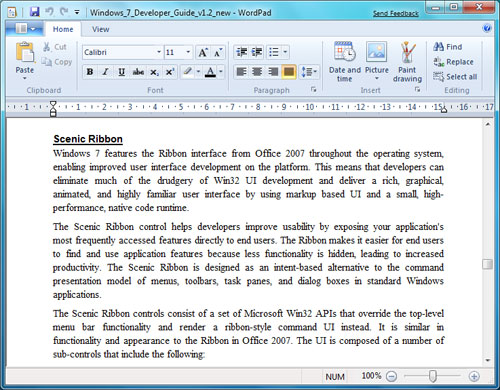Click the Redo icon in quick access toolbar
This screenshot has height=390, width=500.
click(64, 12)
